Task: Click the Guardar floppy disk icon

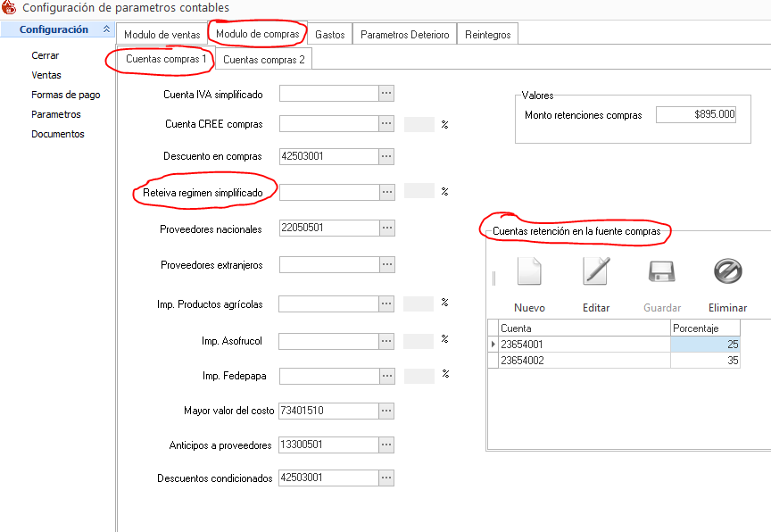Action: [662, 270]
